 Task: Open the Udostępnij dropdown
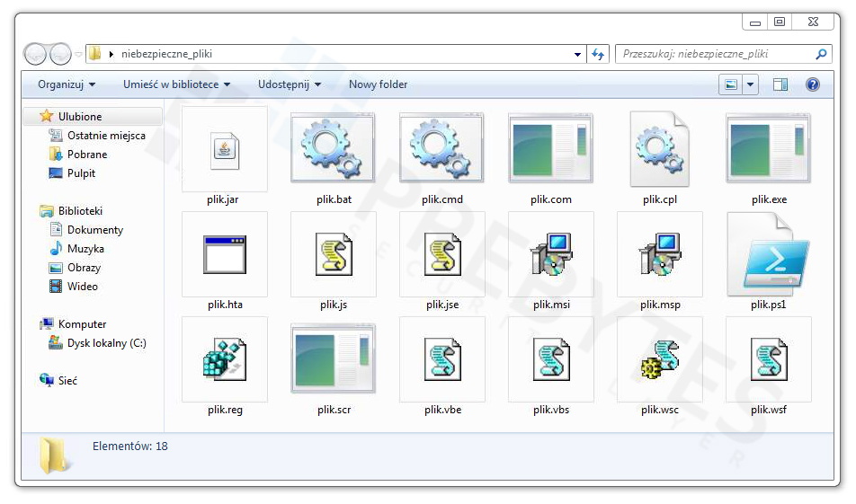(290, 84)
